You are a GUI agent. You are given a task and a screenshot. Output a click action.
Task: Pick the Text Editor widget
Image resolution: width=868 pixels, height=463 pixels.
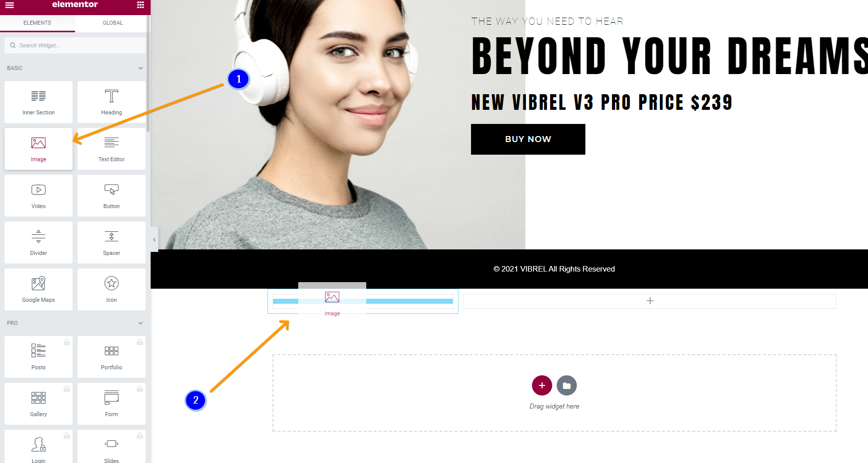coord(111,149)
